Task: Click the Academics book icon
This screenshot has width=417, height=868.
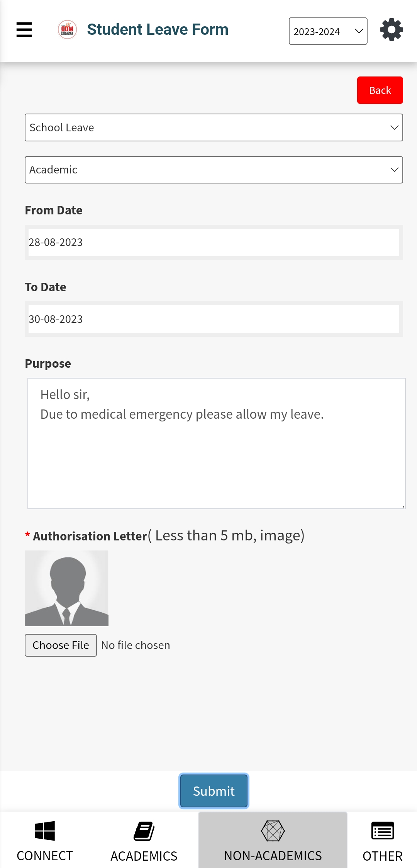Action: (144, 831)
